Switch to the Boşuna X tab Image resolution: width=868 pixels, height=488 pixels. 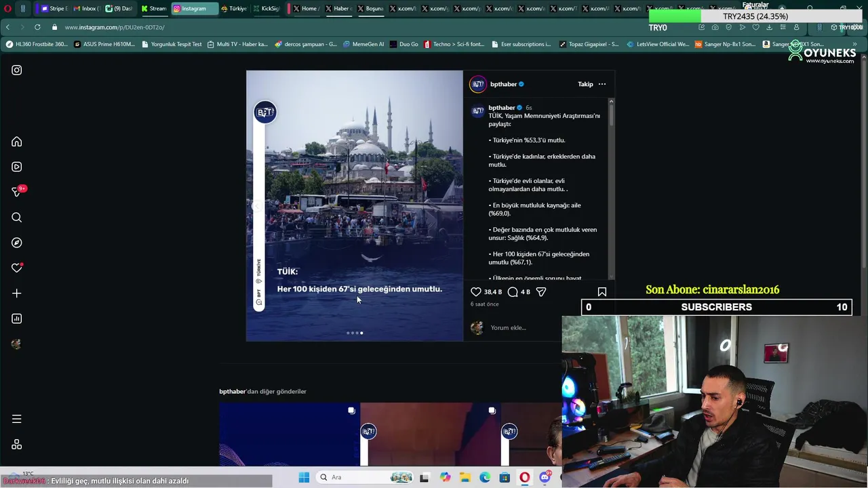(x=370, y=9)
